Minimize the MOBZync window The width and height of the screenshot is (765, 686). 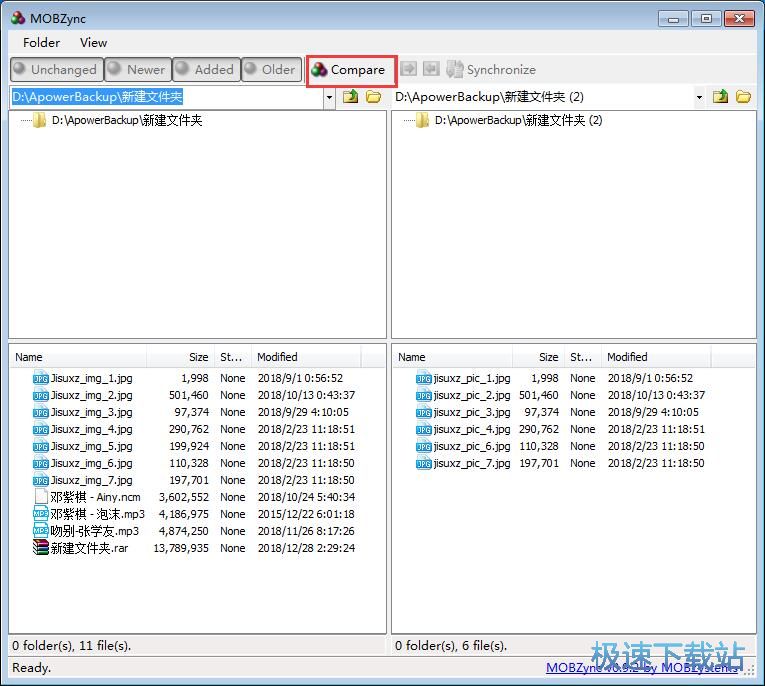pos(673,19)
